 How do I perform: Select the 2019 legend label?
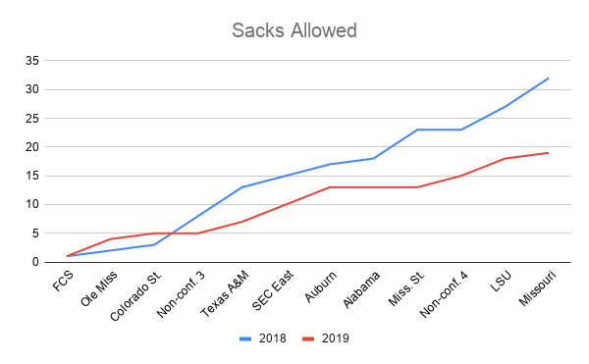click(336, 338)
